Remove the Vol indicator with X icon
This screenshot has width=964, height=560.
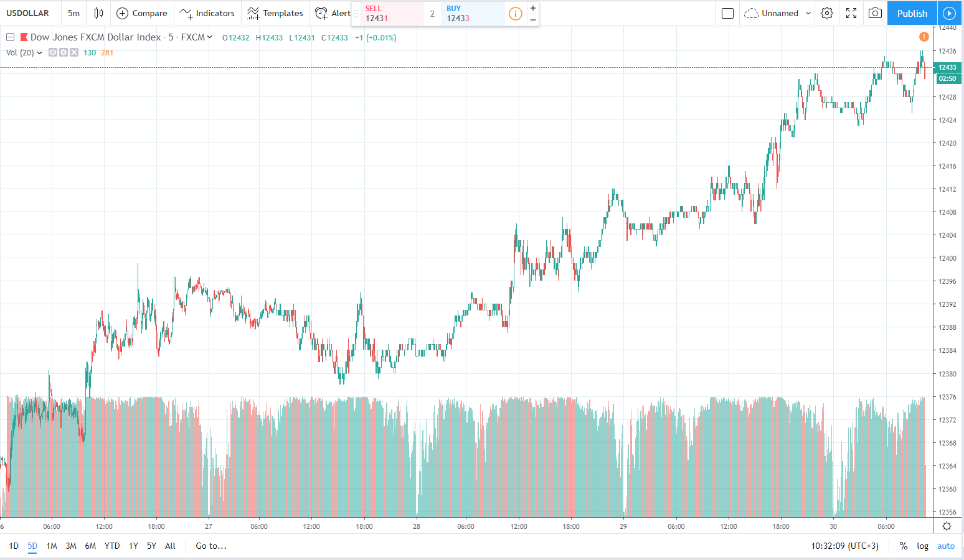pyautogui.click(x=74, y=53)
